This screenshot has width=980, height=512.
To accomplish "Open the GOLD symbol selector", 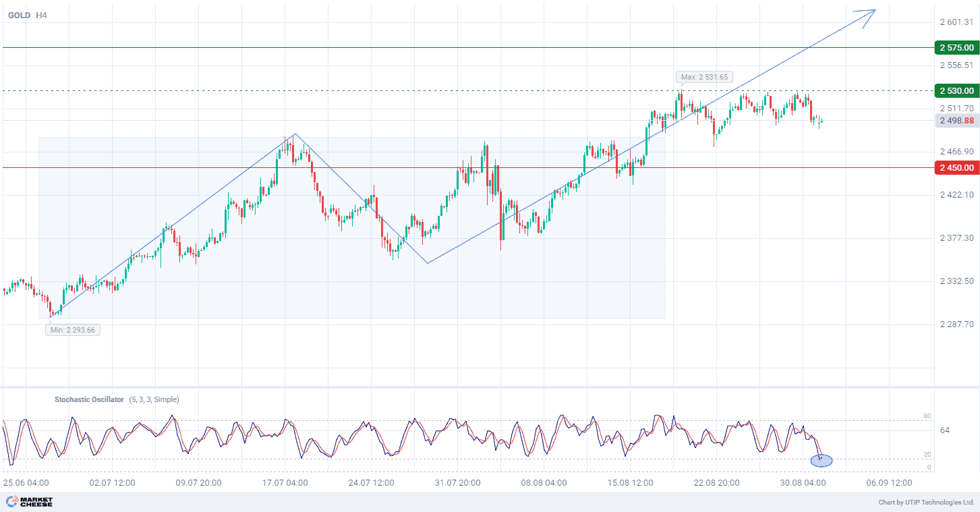I will click(x=19, y=15).
